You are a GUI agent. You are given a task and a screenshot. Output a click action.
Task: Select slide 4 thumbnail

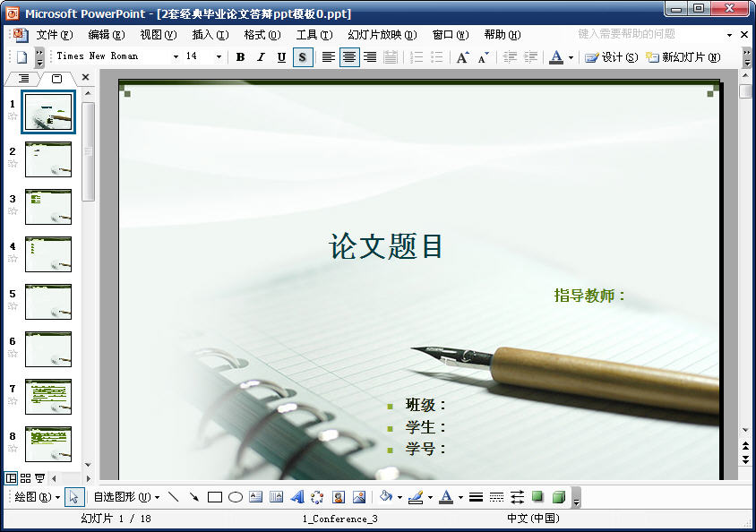[x=48, y=254]
